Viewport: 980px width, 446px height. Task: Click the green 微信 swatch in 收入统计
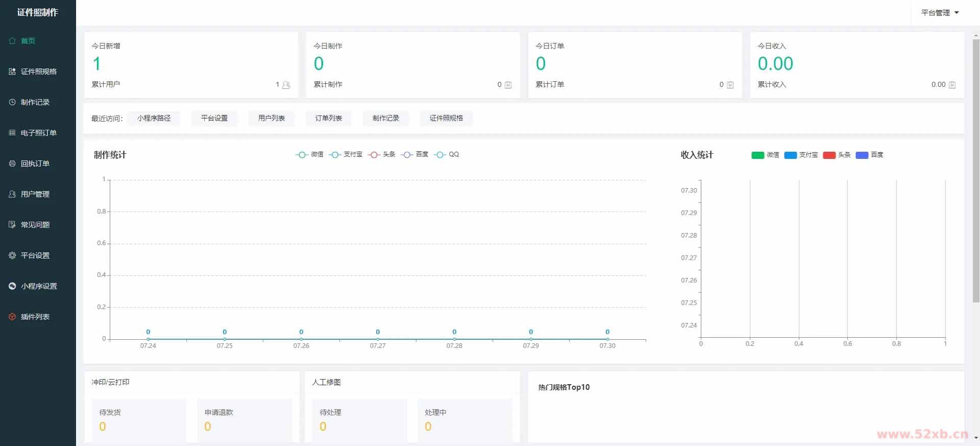point(757,155)
